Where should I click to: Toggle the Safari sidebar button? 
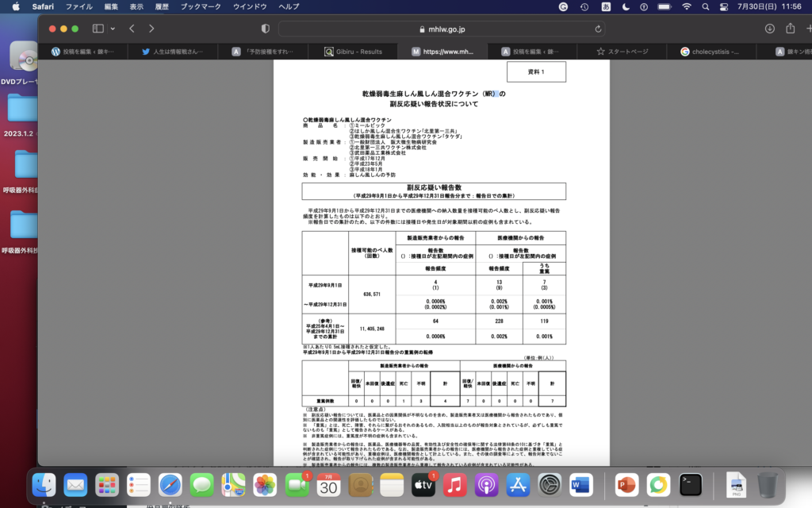point(98,29)
